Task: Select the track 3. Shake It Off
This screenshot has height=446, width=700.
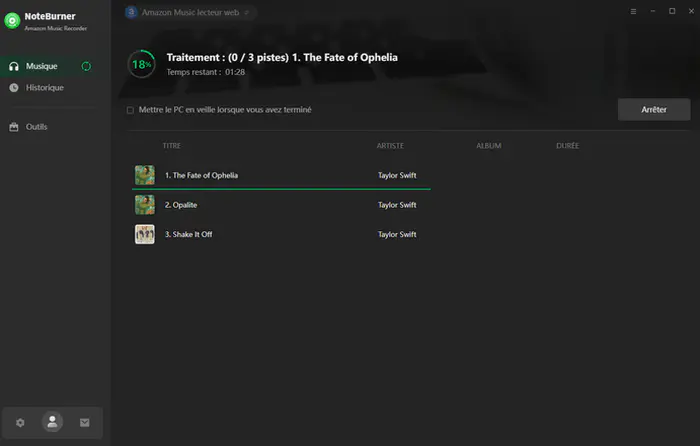Action: (188, 234)
